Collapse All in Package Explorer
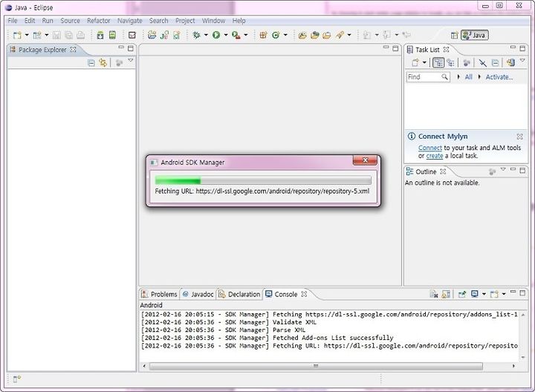Image resolution: width=535 pixels, height=392 pixels. (91, 62)
